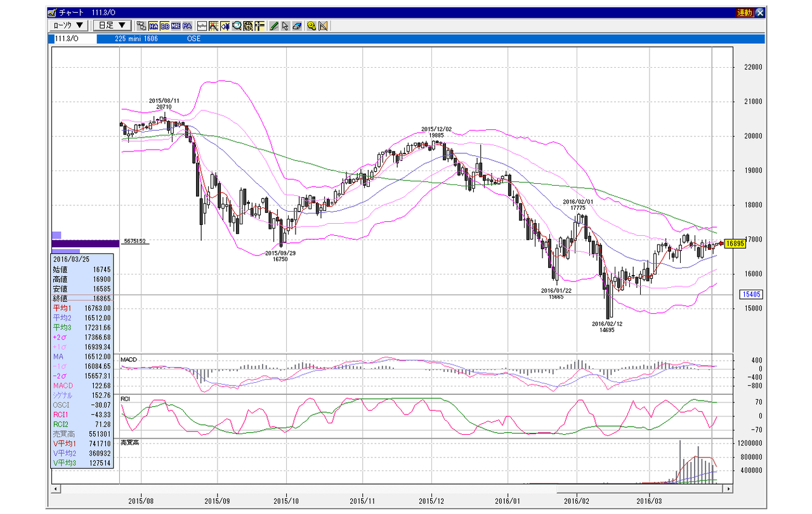Click the W/Rp icon in the toolbar
The height and width of the screenshot is (514, 812).
[141, 26]
